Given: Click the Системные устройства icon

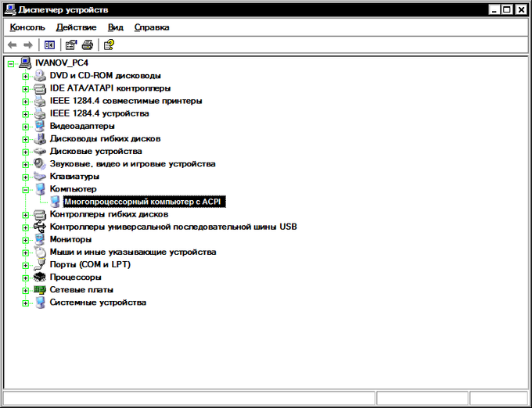Looking at the screenshot, I should (x=40, y=302).
